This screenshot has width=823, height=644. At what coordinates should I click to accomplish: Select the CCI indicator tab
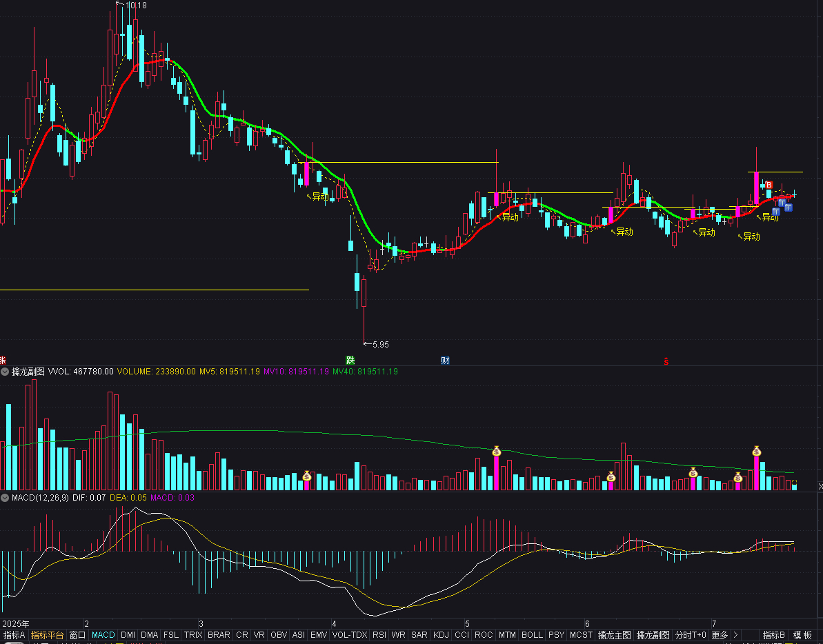(462, 634)
